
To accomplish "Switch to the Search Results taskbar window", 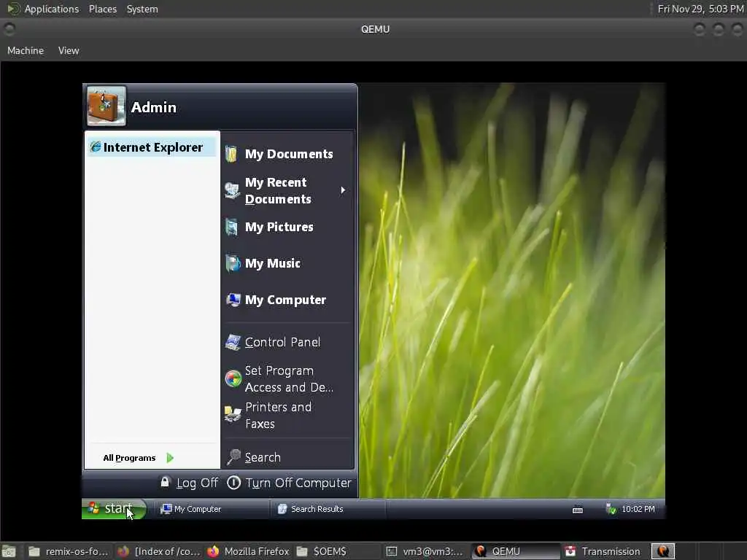I will (329, 509).
